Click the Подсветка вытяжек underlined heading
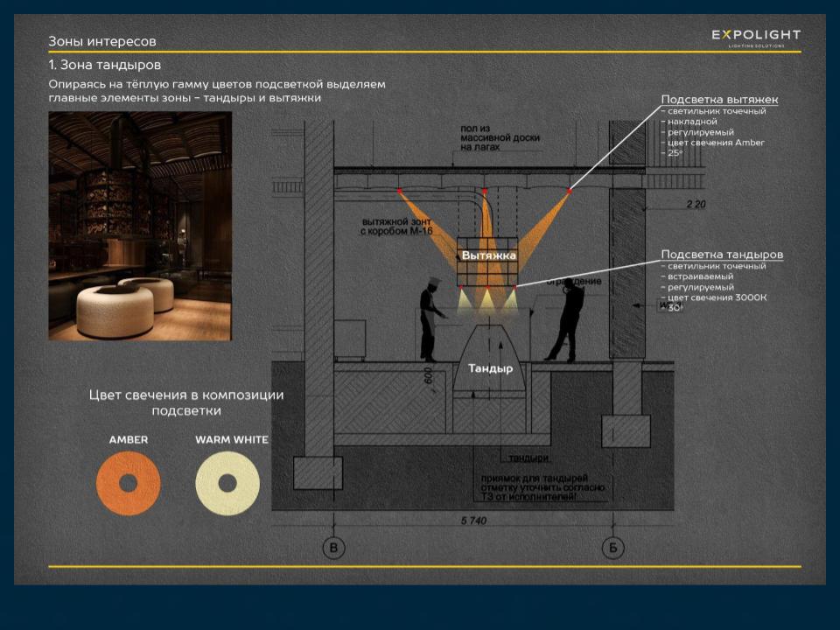 pos(718,99)
